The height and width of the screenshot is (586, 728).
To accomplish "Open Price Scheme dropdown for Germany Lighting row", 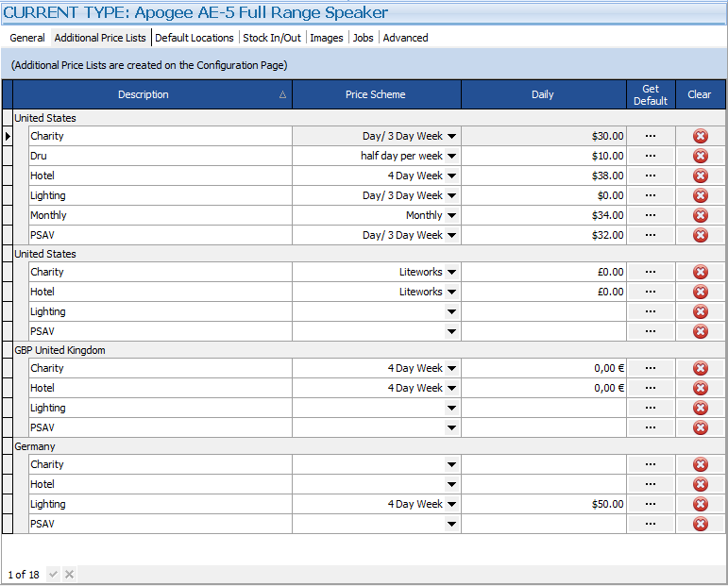I will pos(451,505).
